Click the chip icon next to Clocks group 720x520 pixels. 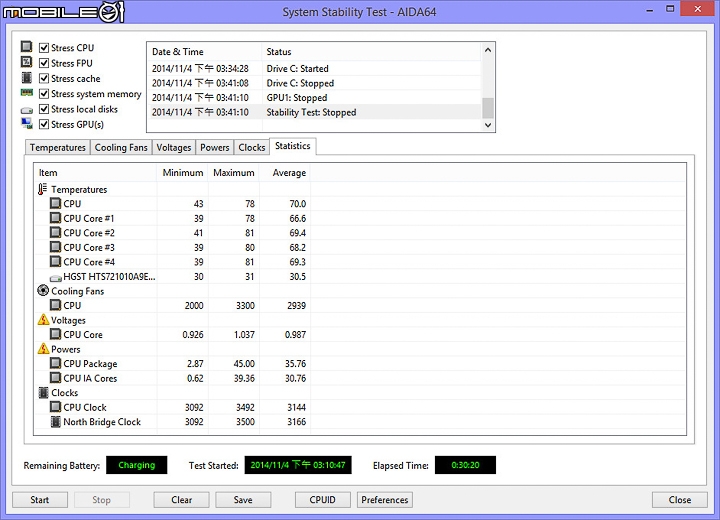(44, 392)
